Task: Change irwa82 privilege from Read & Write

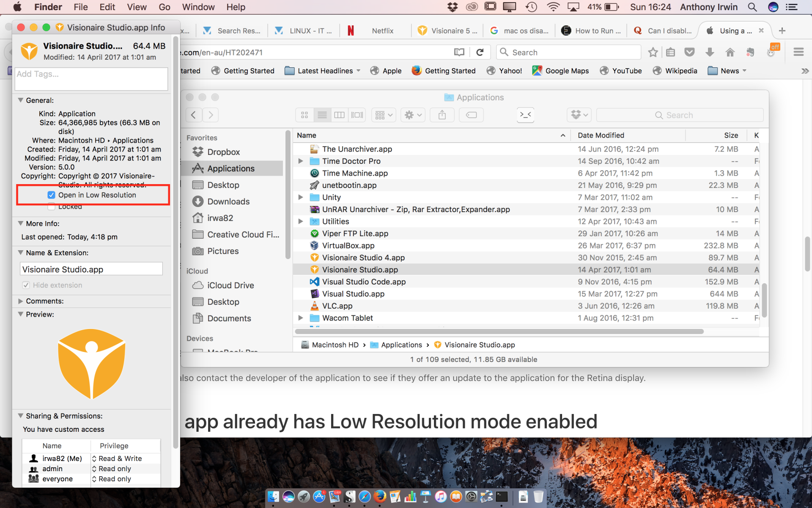Action: pyautogui.click(x=117, y=458)
